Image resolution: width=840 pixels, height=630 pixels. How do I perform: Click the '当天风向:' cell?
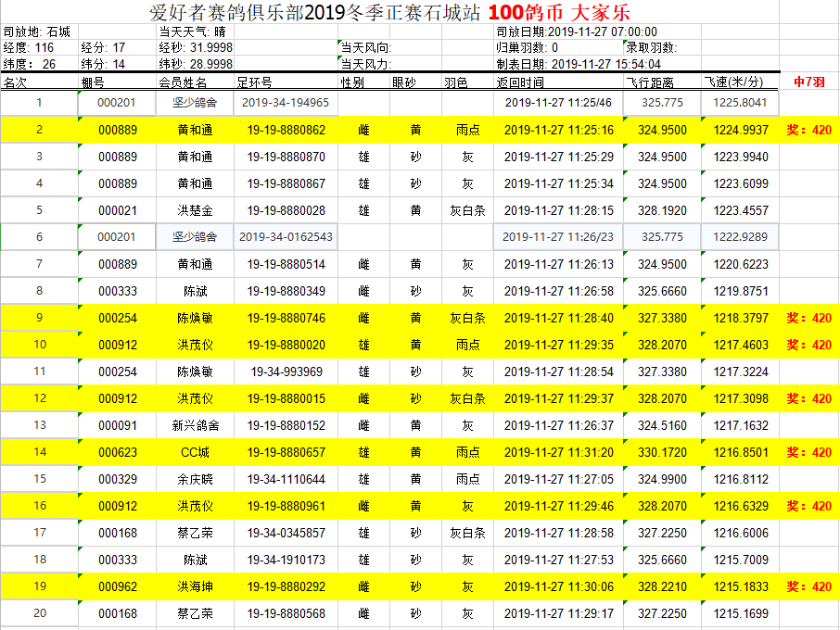(366, 47)
